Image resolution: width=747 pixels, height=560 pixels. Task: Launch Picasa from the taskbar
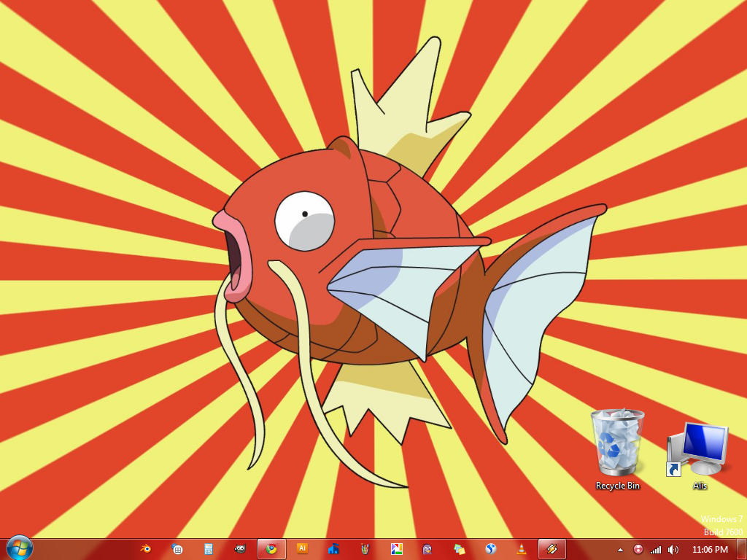tap(396, 549)
